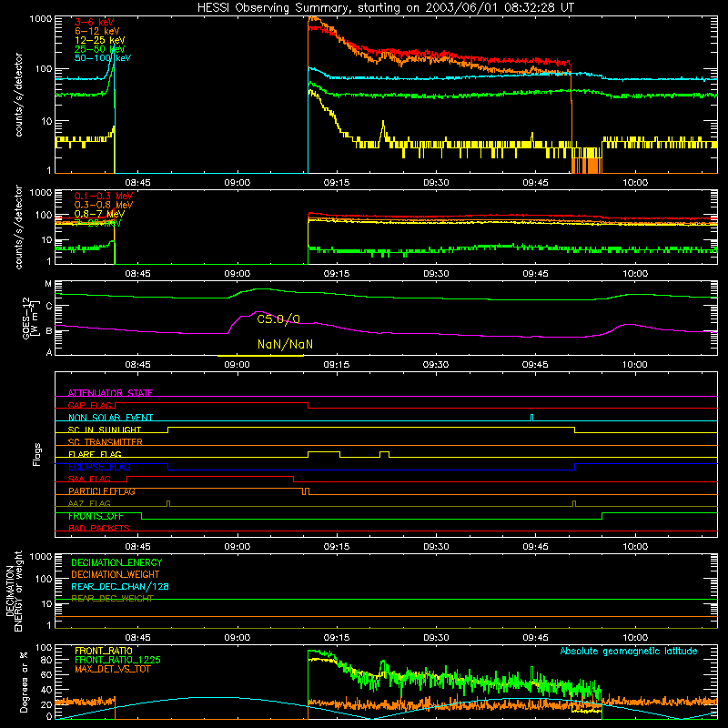Click the green 25-50 keV legend label

(100, 49)
